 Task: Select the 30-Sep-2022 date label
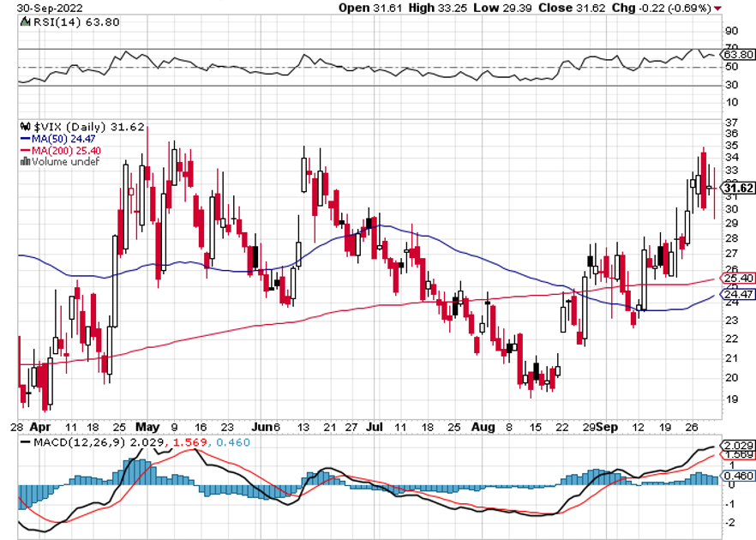35,8
